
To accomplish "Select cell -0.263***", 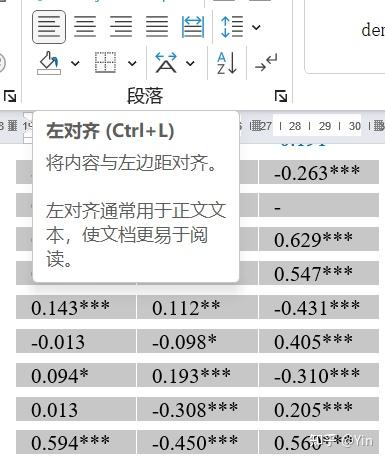I will pos(319,172).
